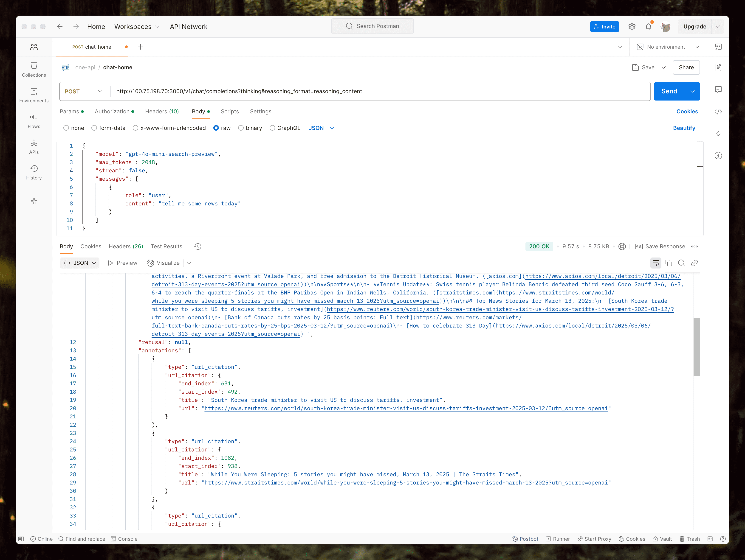Viewport: 745px width, 560px height.
Task: Select the form-data body type
Action: [94, 128]
